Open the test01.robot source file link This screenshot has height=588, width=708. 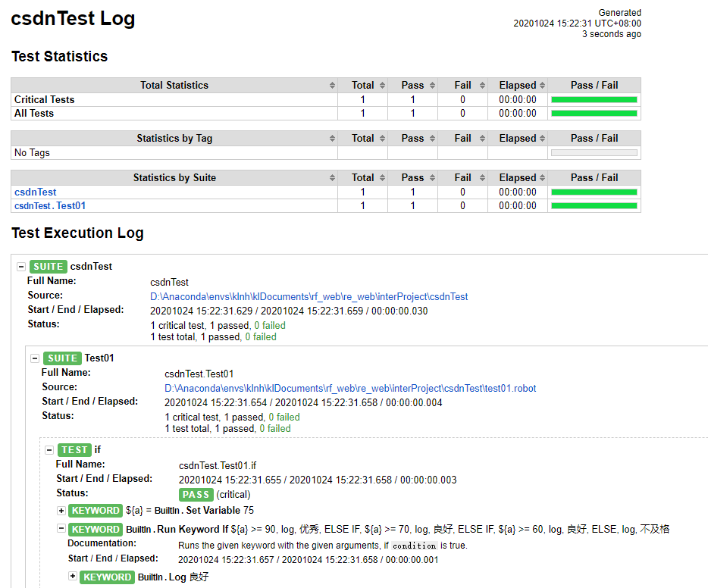click(350, 388)
